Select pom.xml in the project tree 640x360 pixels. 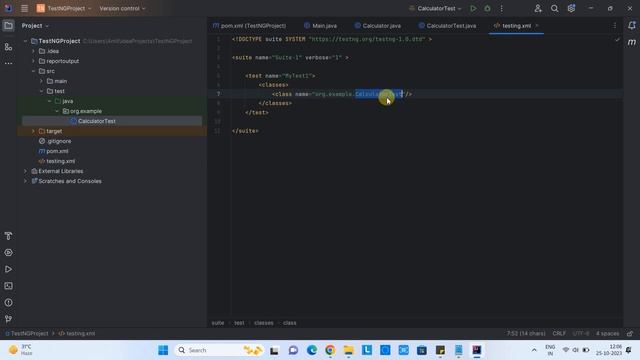[x=57, y=151]
